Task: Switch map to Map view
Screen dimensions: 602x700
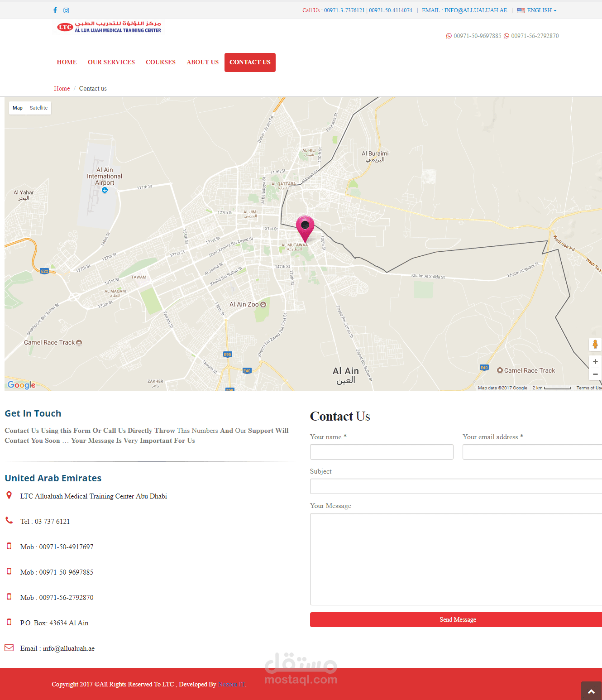Action: [x=18, y=108]
